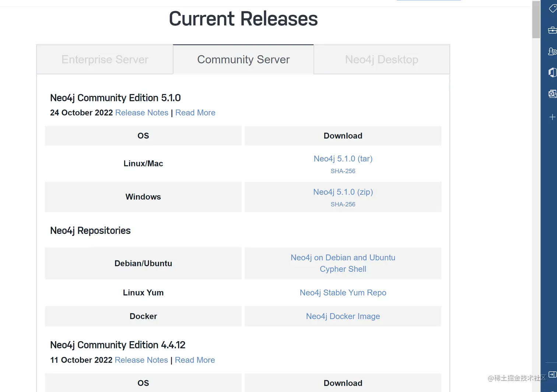Click the Docker row label
Screen dimensions: 557x392
143,316
